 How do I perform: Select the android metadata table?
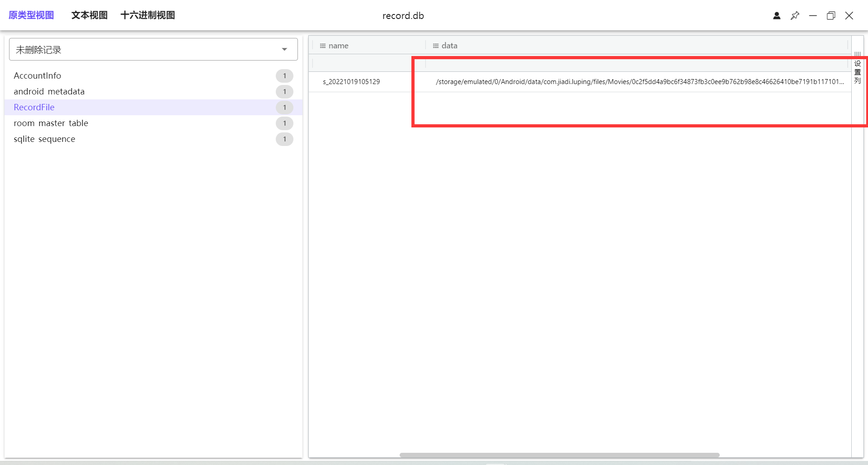coord(153,92)
